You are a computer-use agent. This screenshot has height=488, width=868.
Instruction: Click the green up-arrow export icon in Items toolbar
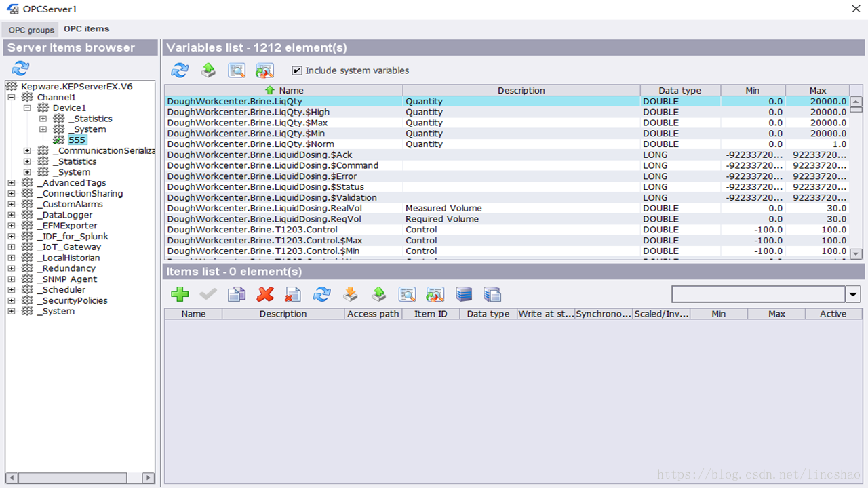(378, 294)
